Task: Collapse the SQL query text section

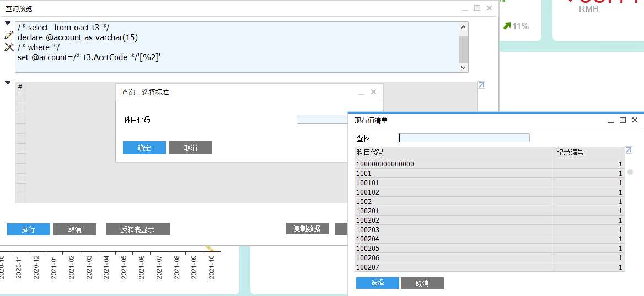Action: [x=8, y=23]
